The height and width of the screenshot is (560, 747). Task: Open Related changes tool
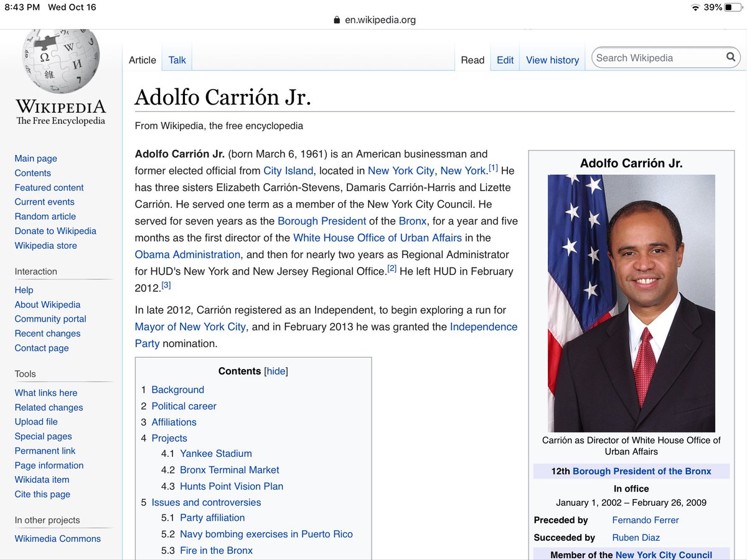pyautogui.click(x=49, y=408)
